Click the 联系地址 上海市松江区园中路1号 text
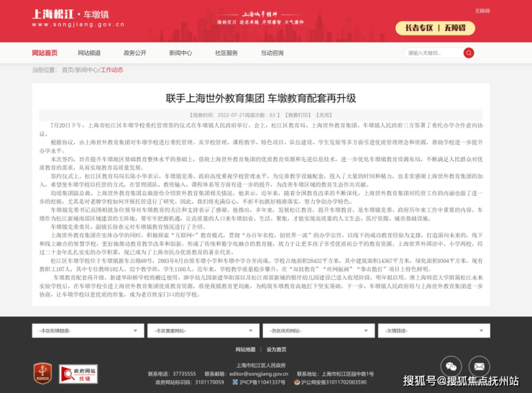 (x=335, y=374)
